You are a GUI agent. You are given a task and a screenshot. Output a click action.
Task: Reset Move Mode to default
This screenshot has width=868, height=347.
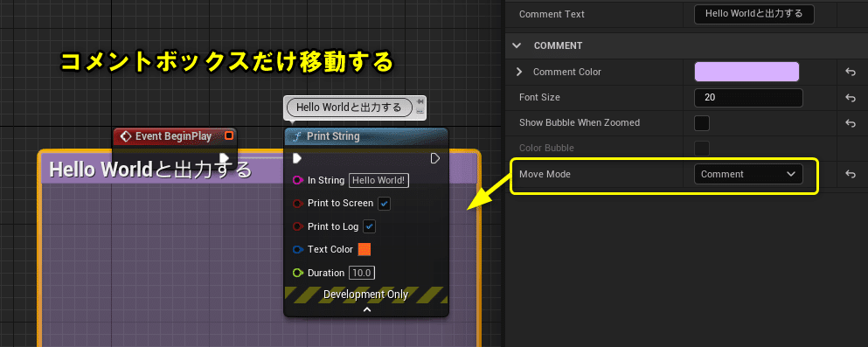[851, 174]
